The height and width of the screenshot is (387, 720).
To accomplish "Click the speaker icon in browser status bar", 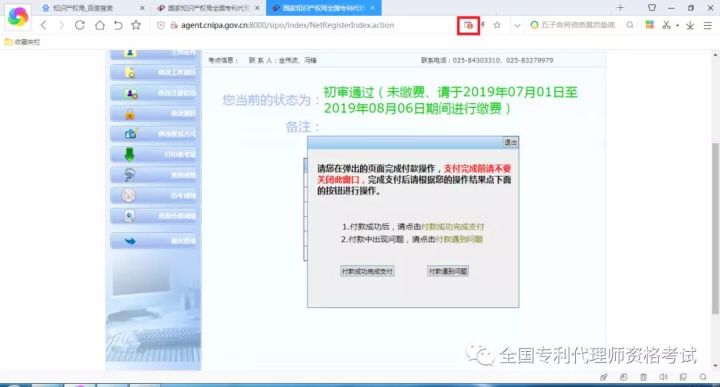I will [663, 377].
